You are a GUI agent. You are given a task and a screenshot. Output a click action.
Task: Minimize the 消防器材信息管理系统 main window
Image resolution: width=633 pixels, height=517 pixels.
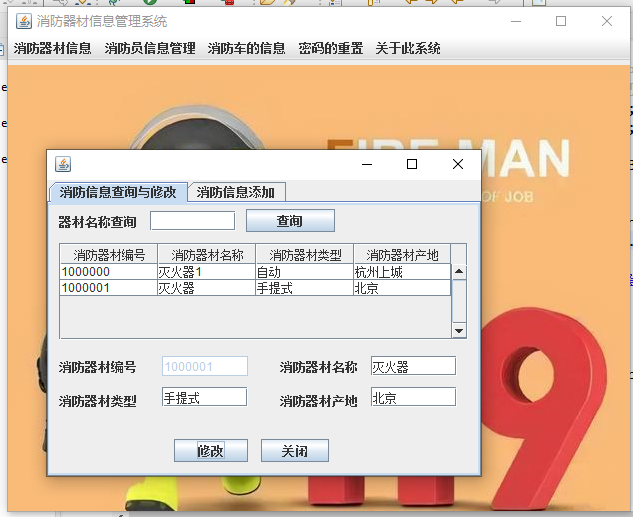(x=516, y=21)
